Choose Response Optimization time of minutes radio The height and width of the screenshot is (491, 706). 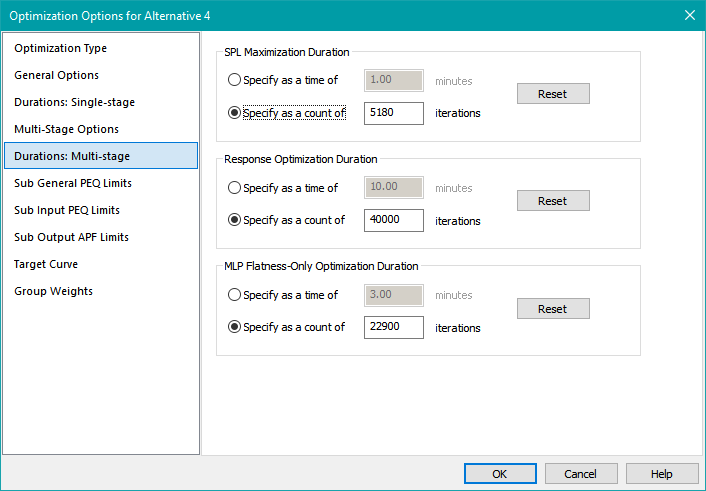tap(234, 187)
